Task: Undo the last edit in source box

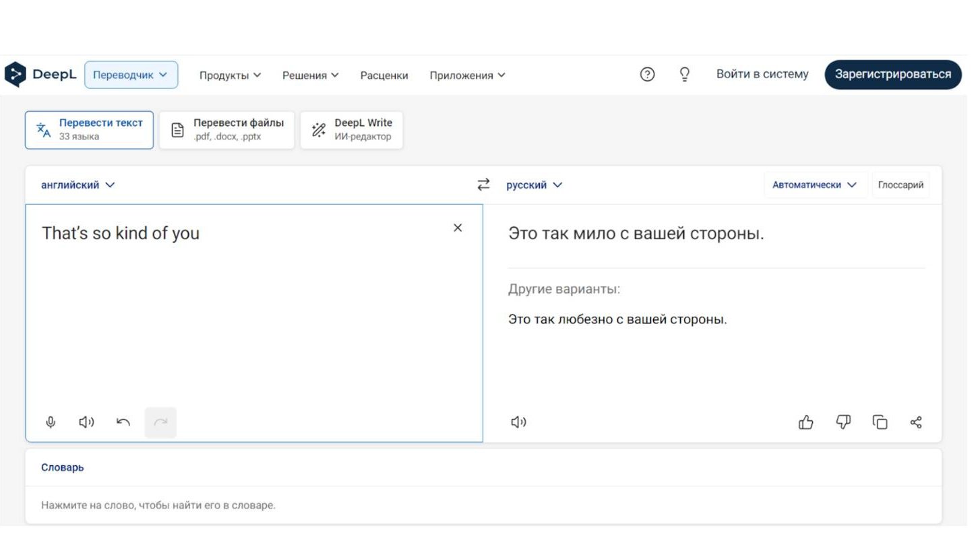Action: pyautogui.click(x=123, y=422)
